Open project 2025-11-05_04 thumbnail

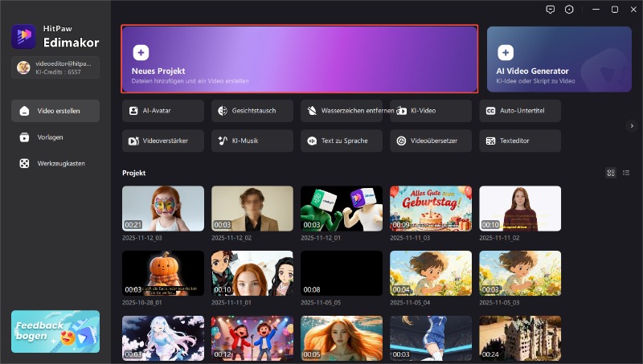tap(431, 273)
